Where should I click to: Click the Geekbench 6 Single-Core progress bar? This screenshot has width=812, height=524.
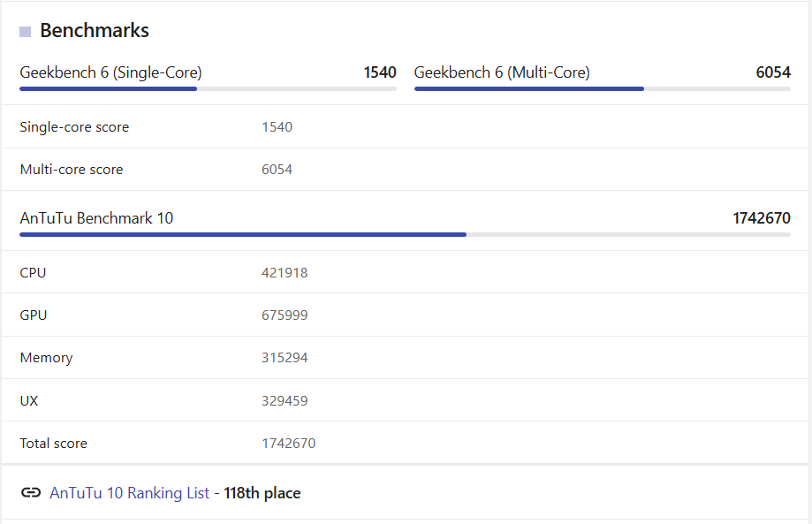pyautogui.click(x=209, y=89)
